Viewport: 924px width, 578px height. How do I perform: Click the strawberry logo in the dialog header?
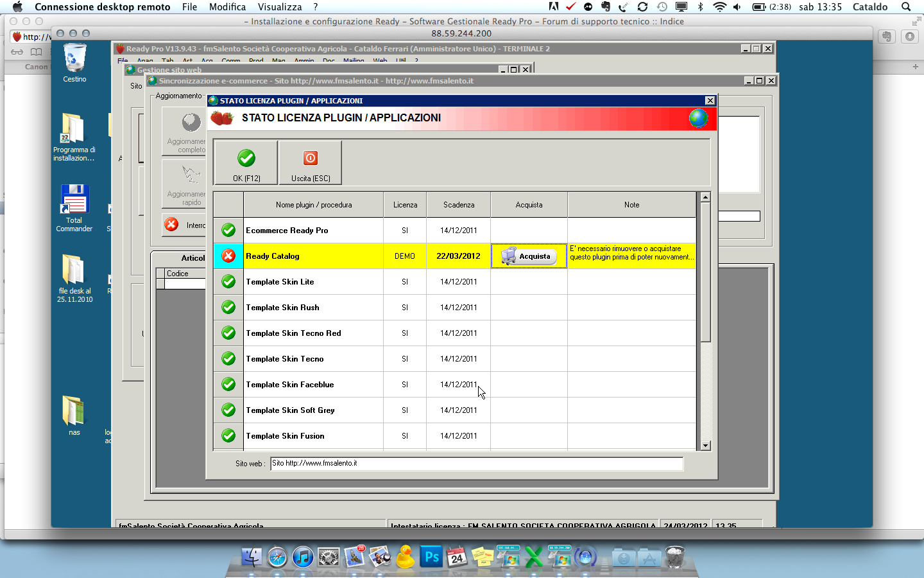tap(222, 118)
